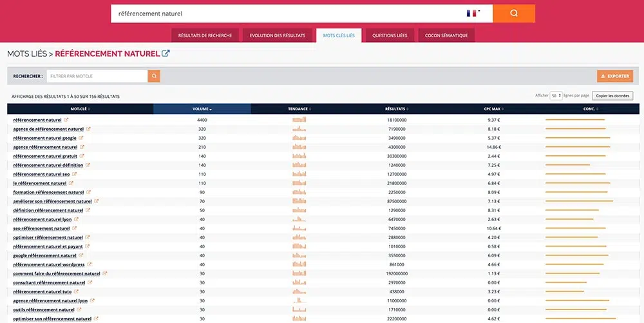Click trend sparkline for référencement naturel first row

coord(299,119)
